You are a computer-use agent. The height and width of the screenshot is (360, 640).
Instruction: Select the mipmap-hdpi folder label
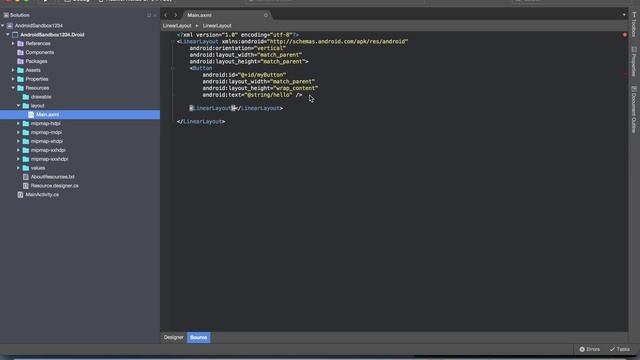point(46,124)
